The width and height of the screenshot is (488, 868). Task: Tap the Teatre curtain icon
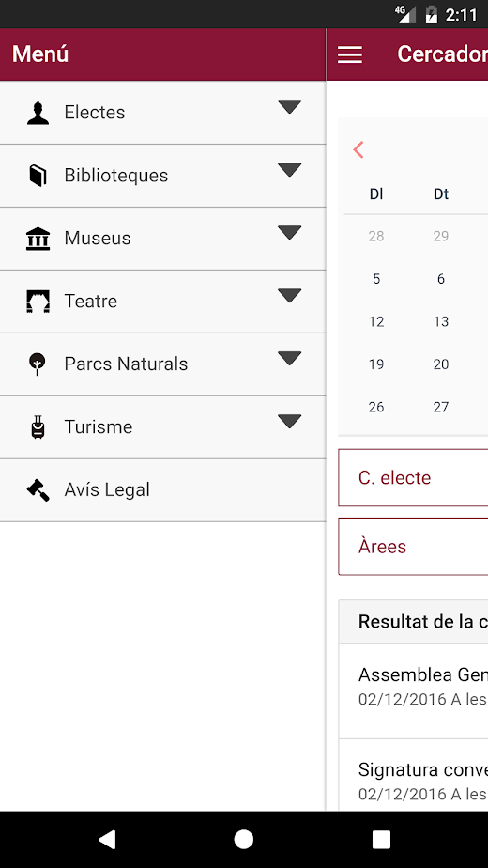(38, 302)
